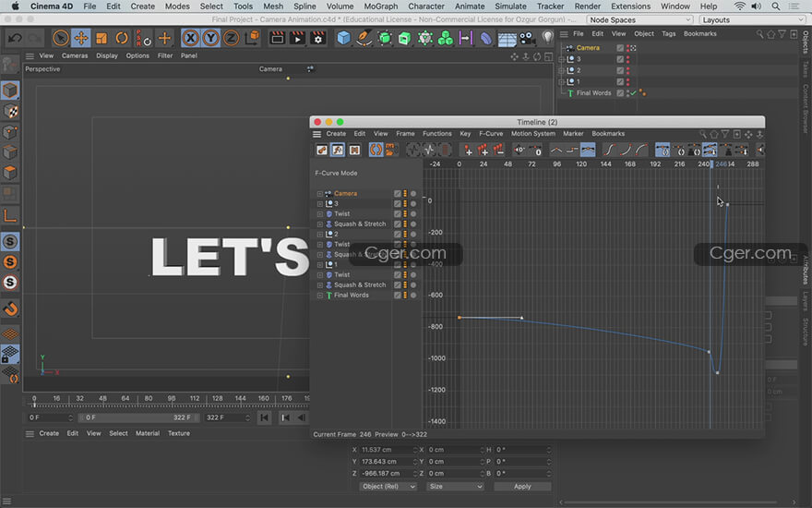Screen dimensions: 812x508
Task: Open the Layouts dropdown
Action: pos(752,19)
